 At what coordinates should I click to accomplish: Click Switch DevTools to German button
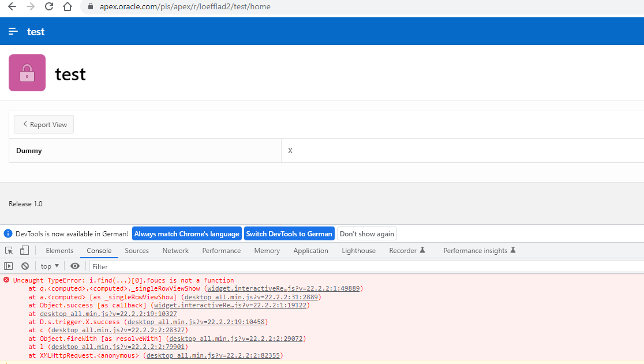[x=289, y=234]
